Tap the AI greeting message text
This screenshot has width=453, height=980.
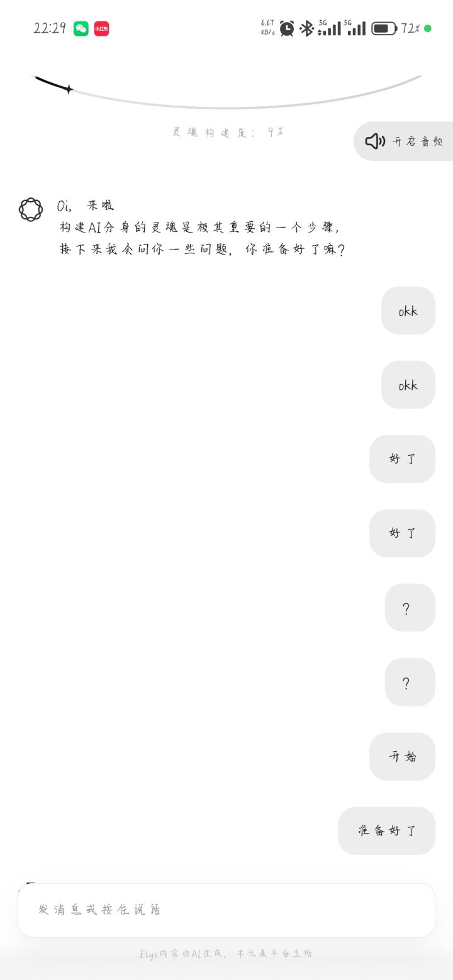(201, 228)
